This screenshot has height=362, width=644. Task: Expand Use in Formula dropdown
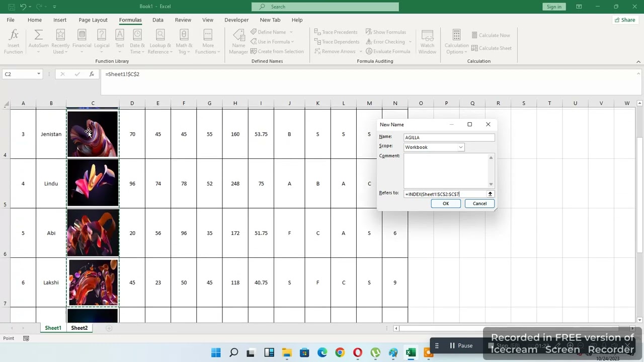pyautogui.click(x=292, y=42)
